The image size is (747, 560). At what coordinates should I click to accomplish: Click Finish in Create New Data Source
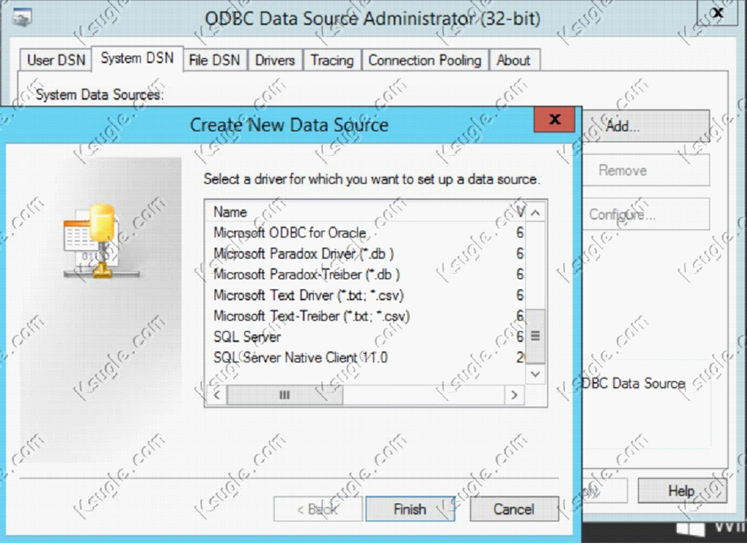(x=410, y=509)
